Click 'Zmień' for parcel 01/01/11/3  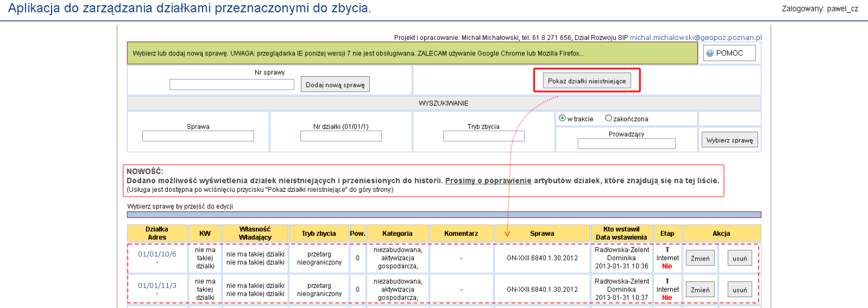[700, 290]
